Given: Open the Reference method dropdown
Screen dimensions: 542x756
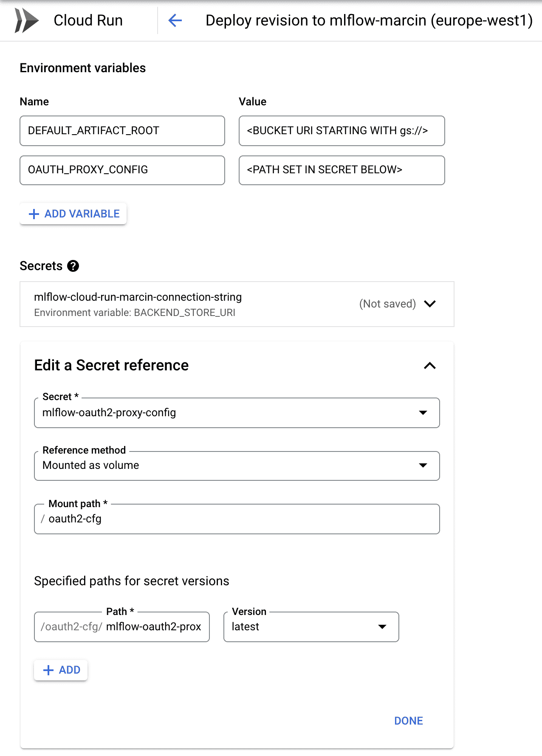Looking at the screenshot, I should pos(237,465).
